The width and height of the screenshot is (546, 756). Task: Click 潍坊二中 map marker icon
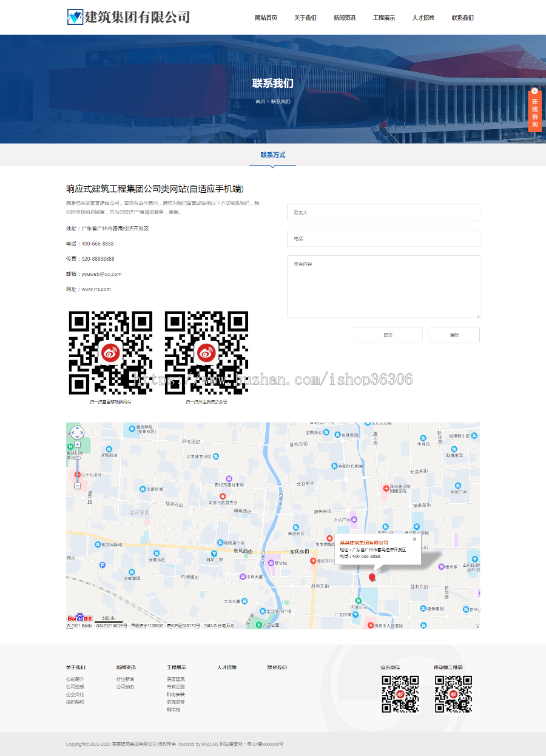point(214,554)
